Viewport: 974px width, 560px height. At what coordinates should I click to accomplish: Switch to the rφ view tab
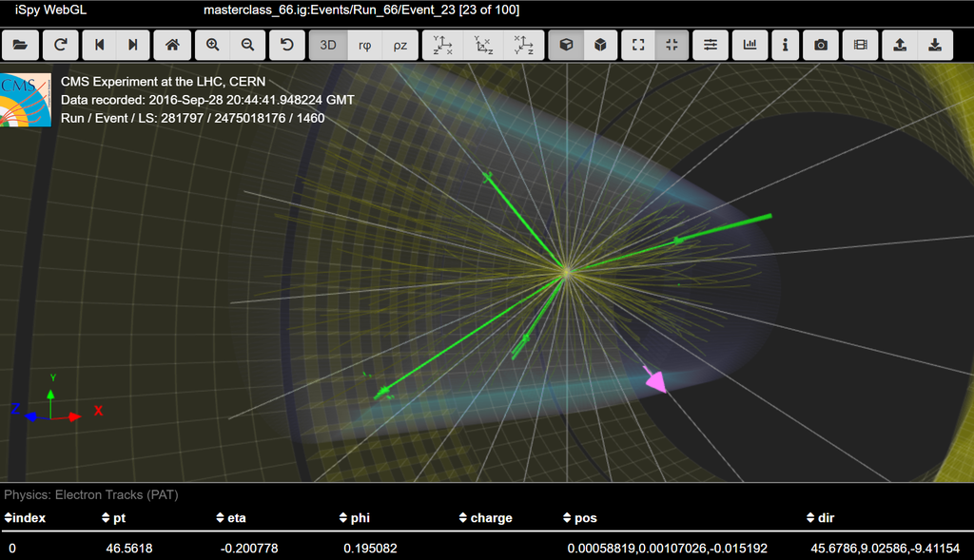pos(365,45)
